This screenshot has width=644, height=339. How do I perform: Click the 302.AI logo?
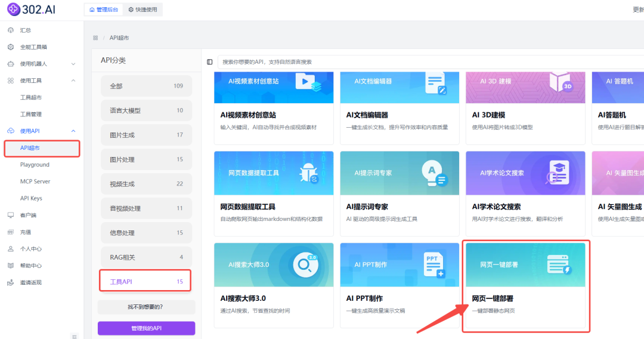point(31,9)
